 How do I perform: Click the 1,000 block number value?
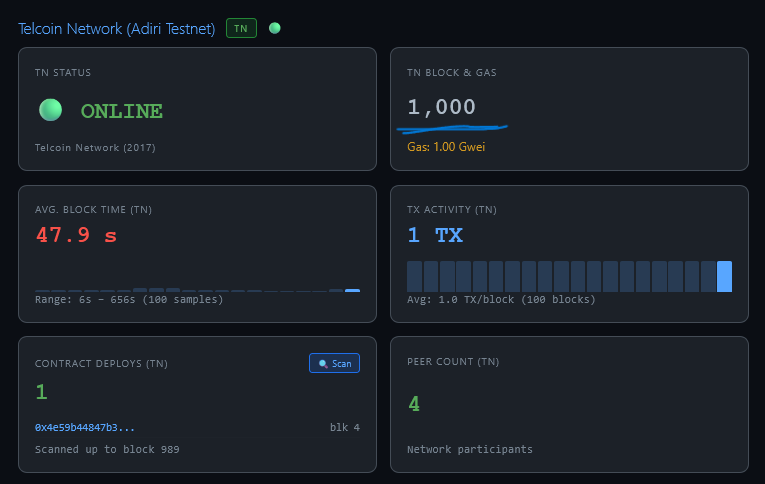(442, 107)
